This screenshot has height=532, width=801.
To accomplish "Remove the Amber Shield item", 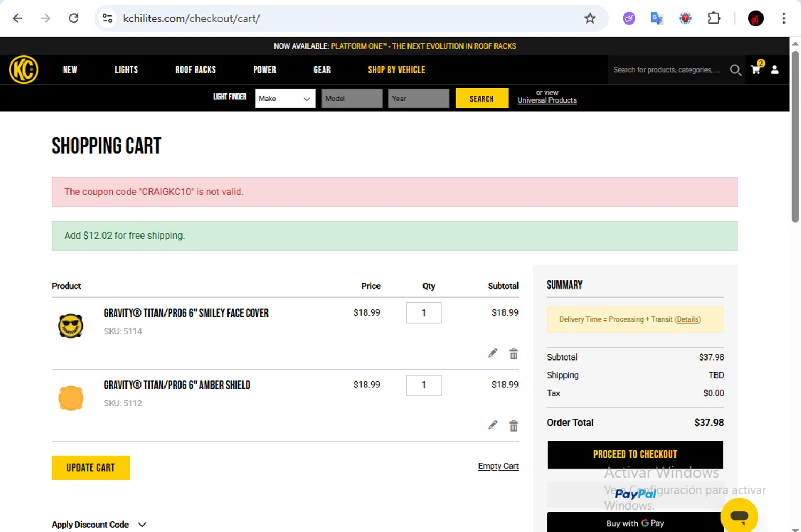I will click(x=514, y=426).
